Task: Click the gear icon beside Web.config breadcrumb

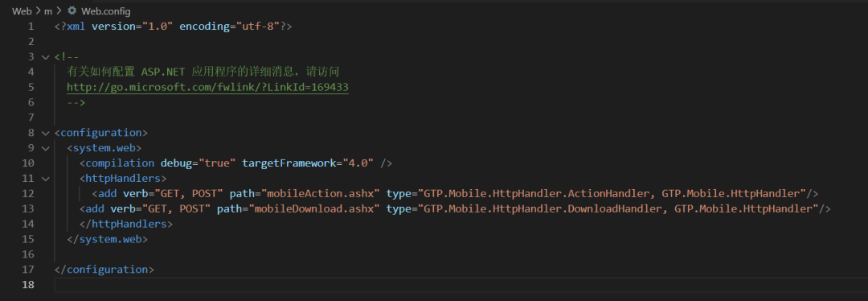Action: (x=72, y=10)
